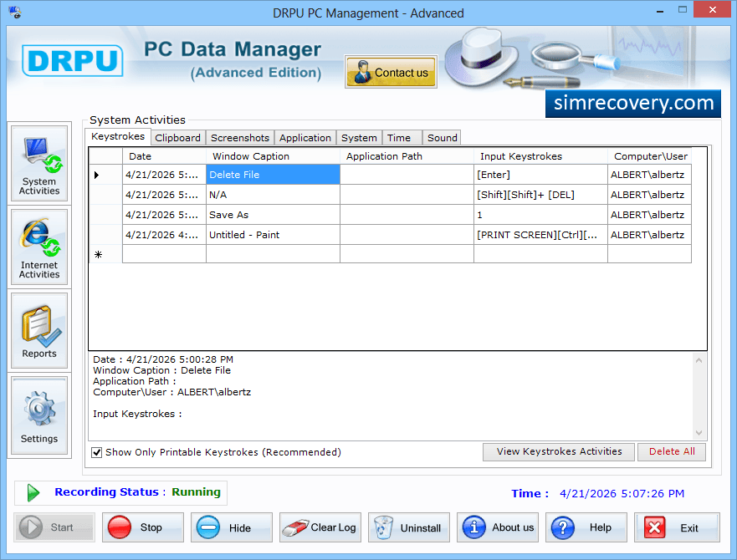This screenshot has height=560, width=737.
Task: Click the Time value 4/21/2026 5:07:26 PM
Action: click(622, 494)
